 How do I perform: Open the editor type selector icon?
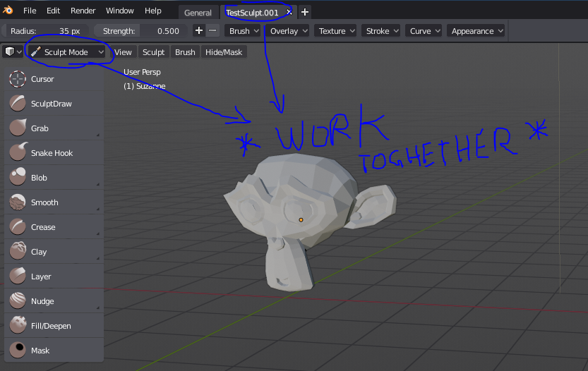click(x=13, y=51)
